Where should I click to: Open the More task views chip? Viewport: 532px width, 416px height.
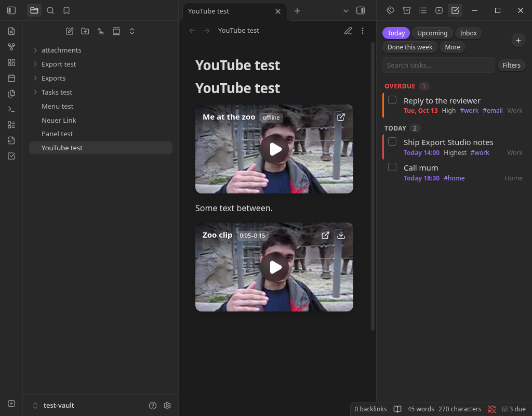point(453,47)
